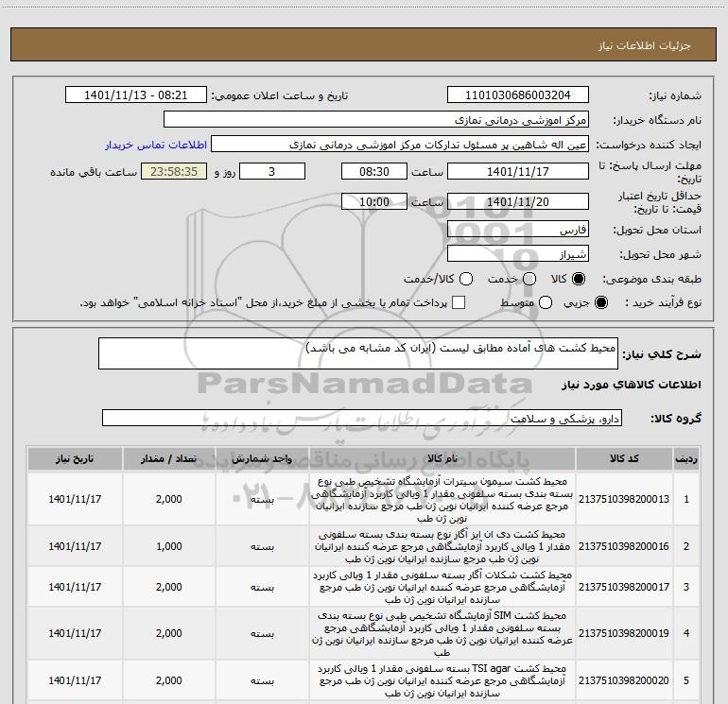
Task: Click the تعداد / مقدار column header
Action: 169,458
